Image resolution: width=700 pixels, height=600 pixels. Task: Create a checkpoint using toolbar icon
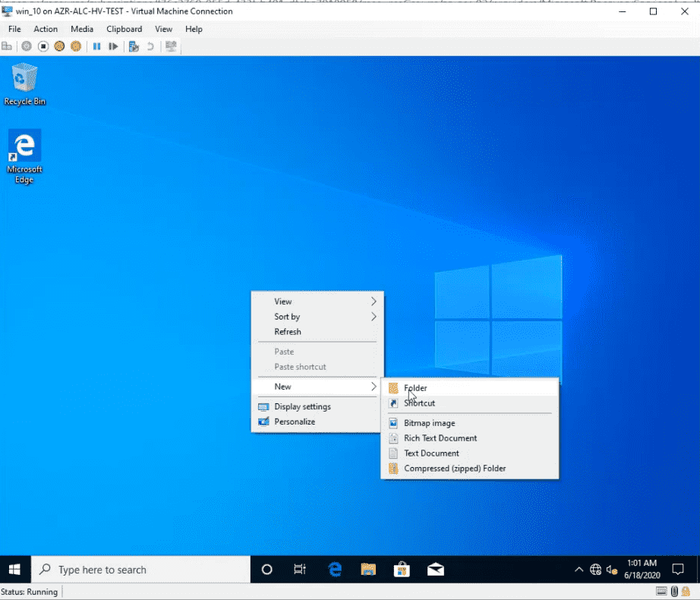(134, 46)
